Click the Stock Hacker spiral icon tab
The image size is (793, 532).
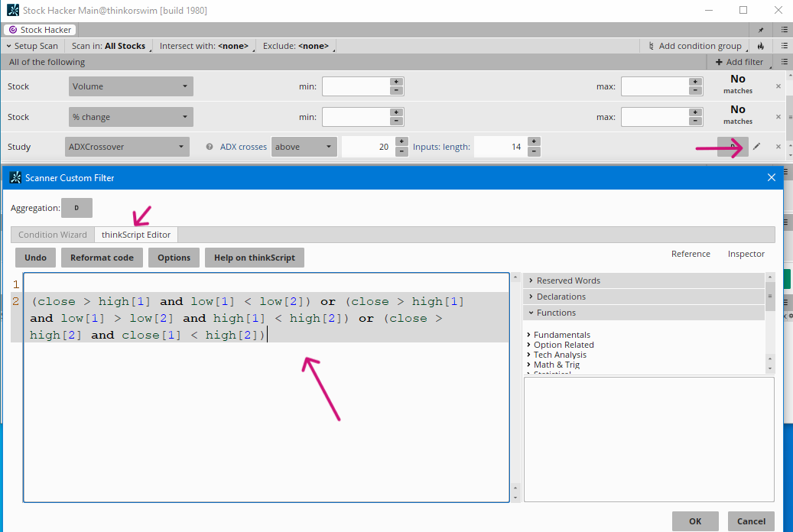[13, 30]
